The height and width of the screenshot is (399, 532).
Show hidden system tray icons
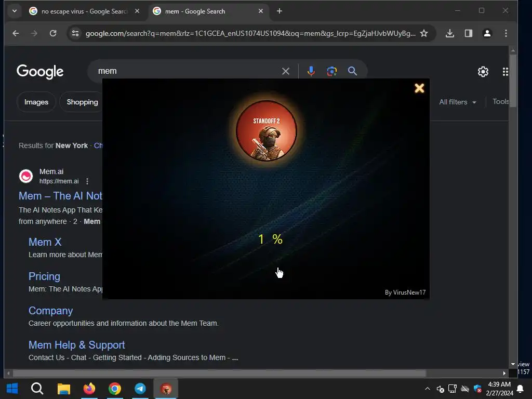[x=428, y=389]
